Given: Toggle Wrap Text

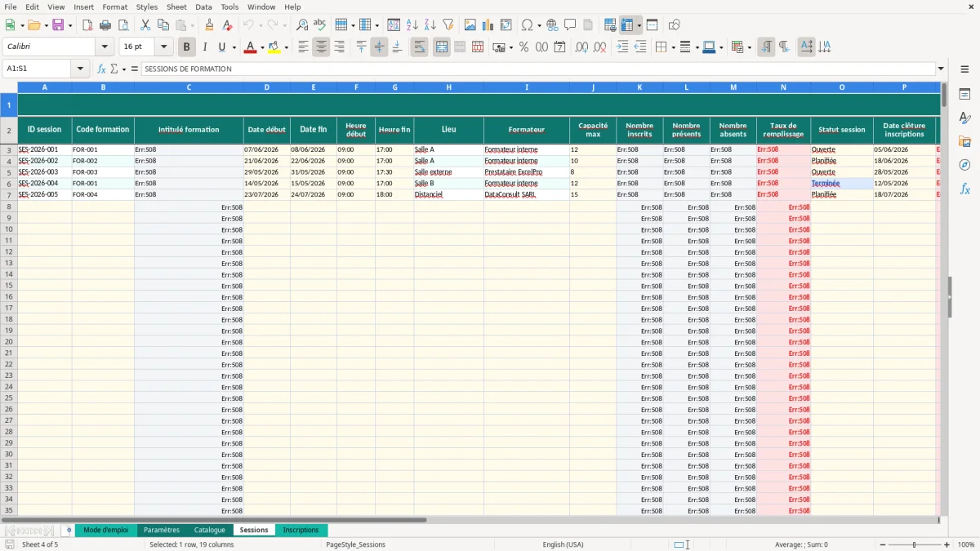Looking at the screenshot, I should click(420, 47).
